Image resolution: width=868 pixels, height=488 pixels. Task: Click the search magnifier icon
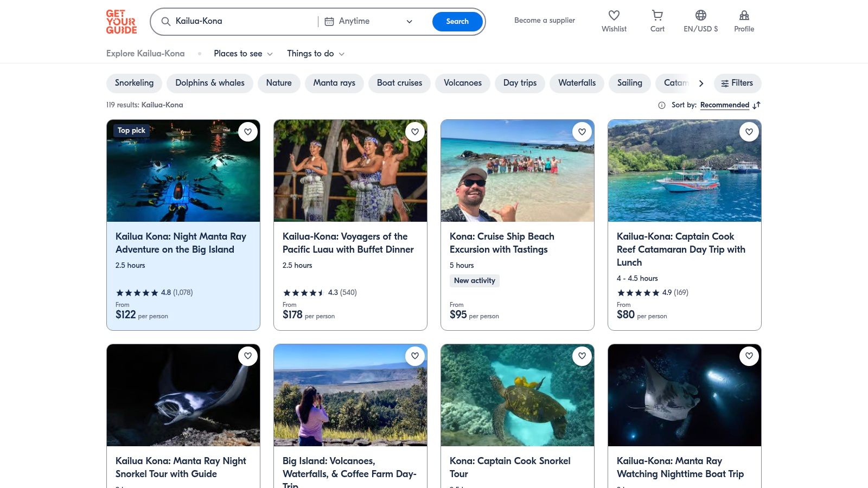coord(165,21)
